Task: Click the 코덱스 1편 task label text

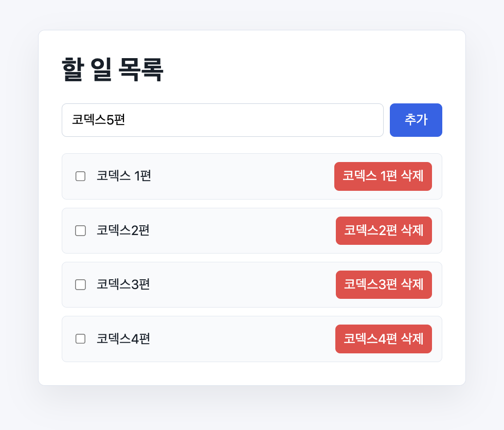Action: click(x=124, y=176)
